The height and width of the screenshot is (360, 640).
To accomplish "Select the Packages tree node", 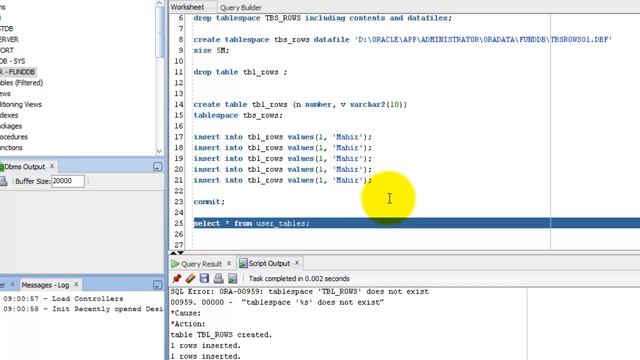I will (x=11, y=126).
